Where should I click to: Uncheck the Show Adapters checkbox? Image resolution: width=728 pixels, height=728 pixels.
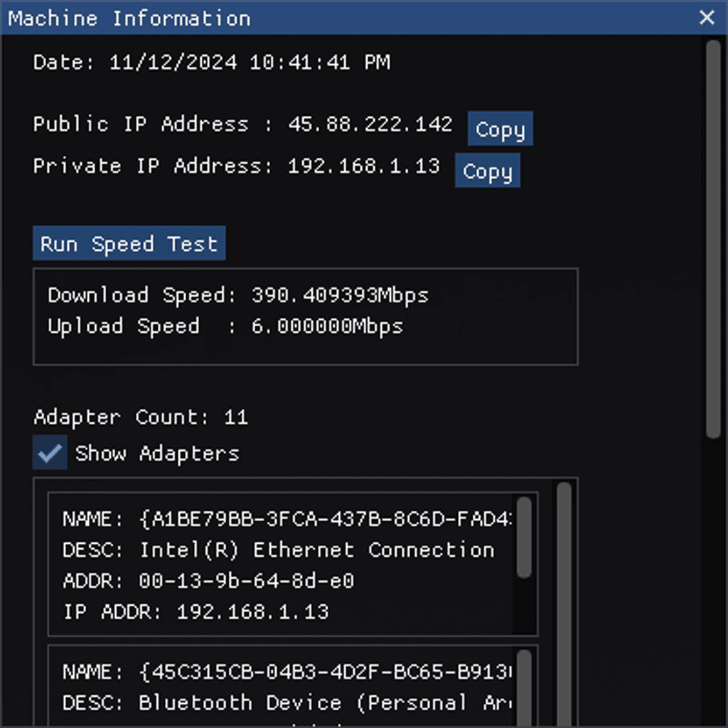coord(50,453)
